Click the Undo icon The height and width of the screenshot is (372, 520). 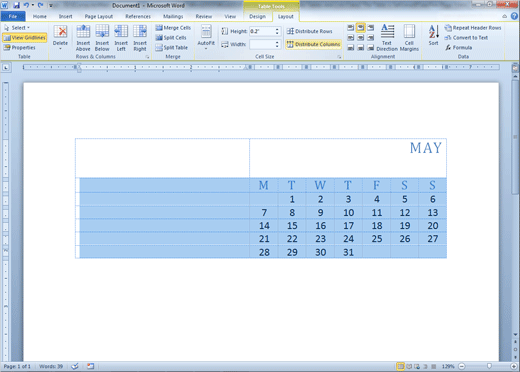click(x=26, y=5)
